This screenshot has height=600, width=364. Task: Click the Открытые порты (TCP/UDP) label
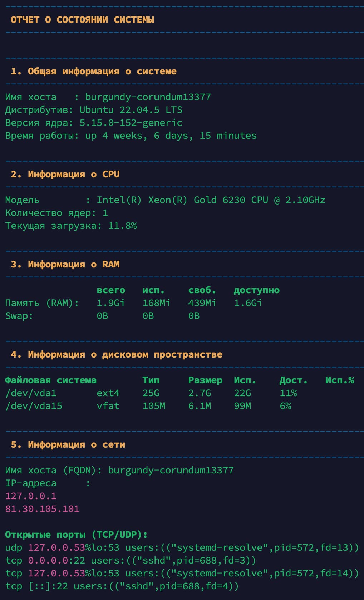pyautogui.click(x=76, y=535)
